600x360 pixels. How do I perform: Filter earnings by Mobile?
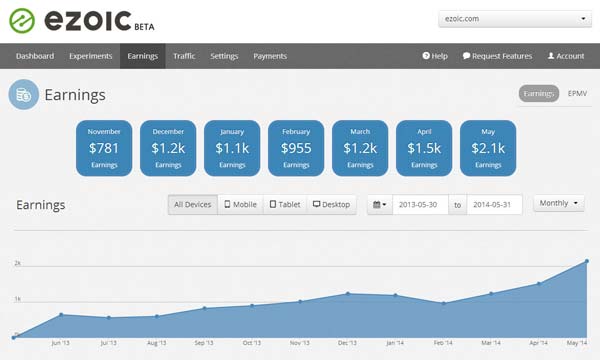click(240, 205)
